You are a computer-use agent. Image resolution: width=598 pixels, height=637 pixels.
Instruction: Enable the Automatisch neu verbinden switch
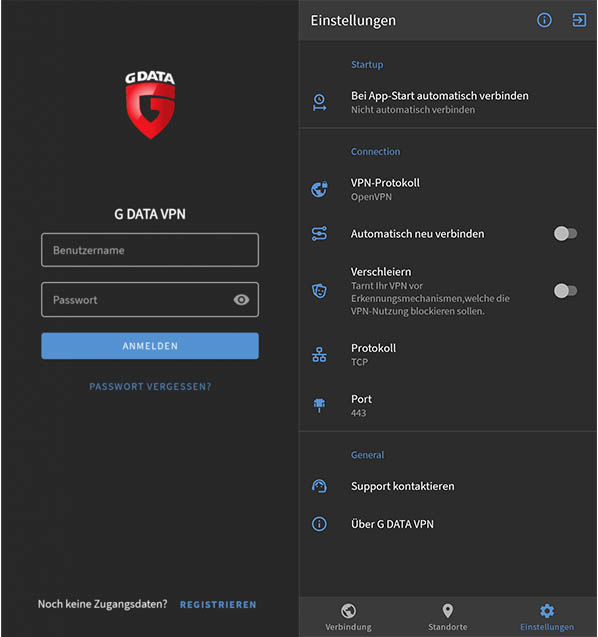click(x=565, y=234)
